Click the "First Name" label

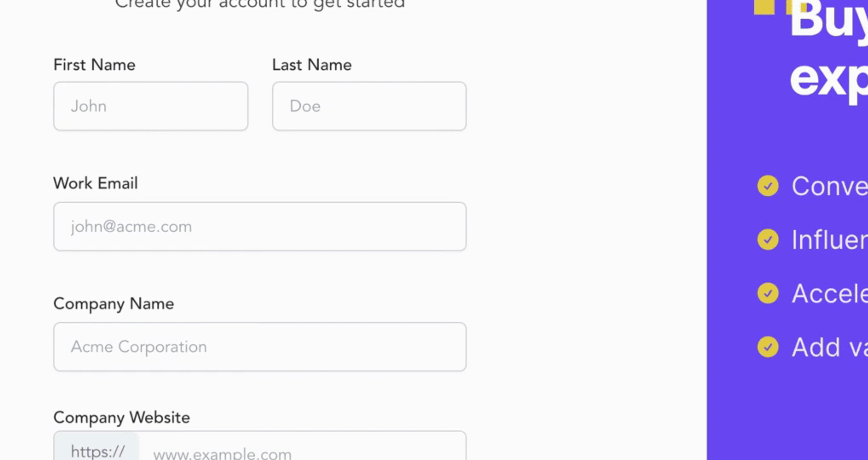(x=94, y=65)
